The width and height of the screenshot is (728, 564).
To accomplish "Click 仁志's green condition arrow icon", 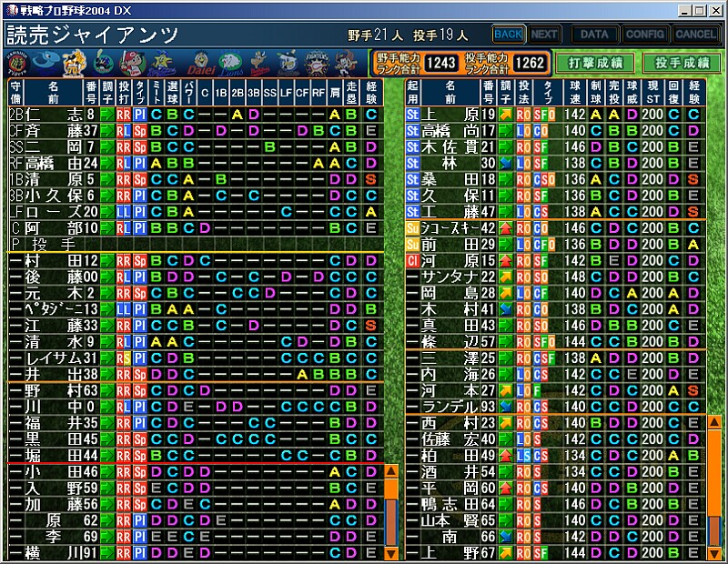I will pyautogui.click(x=107, y=115).
